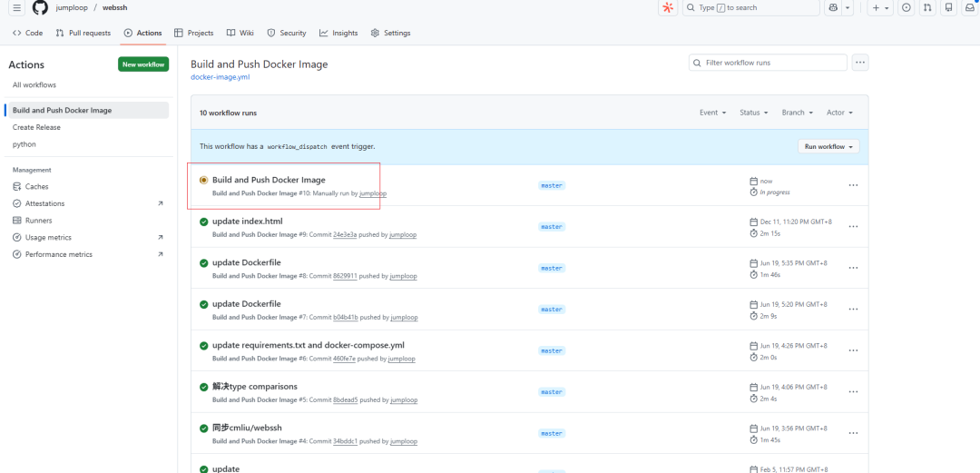Expand the Status filter dropdown
The image size is (980, 473).
click(753, 113)
